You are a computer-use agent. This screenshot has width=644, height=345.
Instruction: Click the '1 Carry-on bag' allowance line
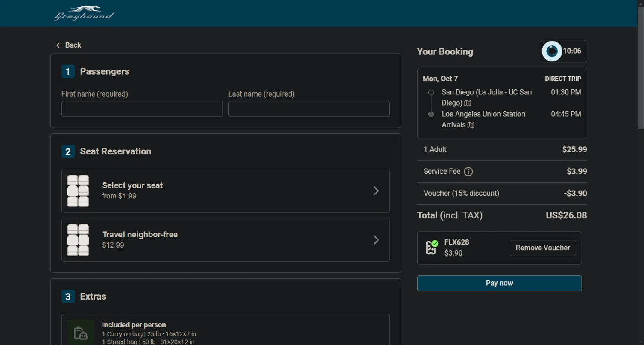click(149, 334)
